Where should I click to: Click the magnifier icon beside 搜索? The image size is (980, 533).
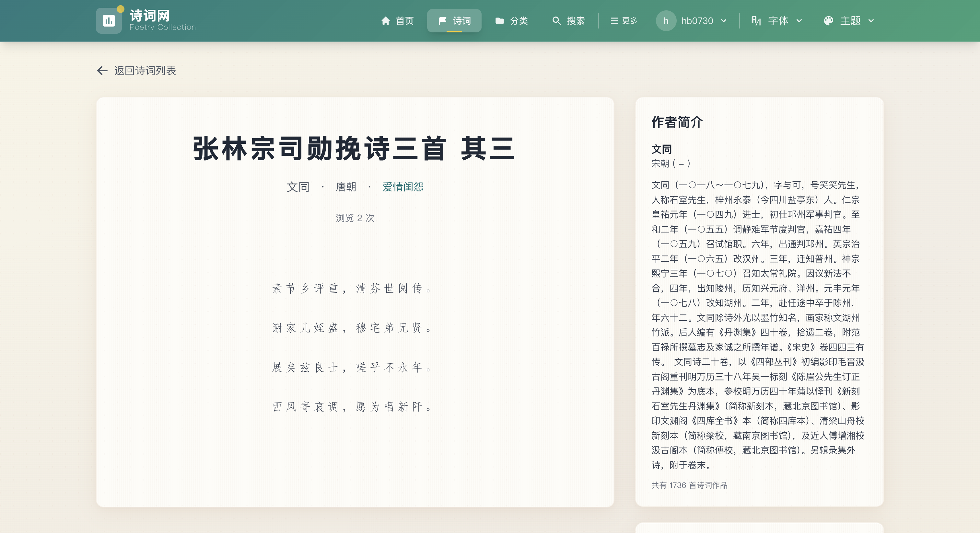pos(556,20)
